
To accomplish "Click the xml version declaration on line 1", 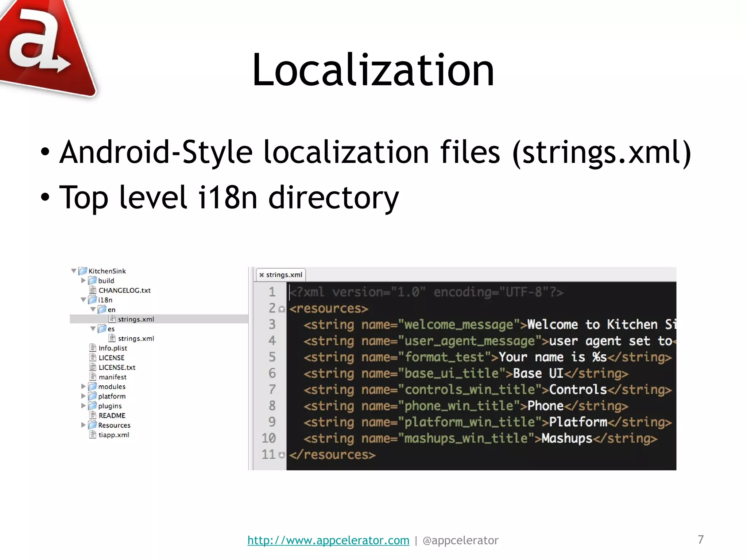I will point(426,292).
